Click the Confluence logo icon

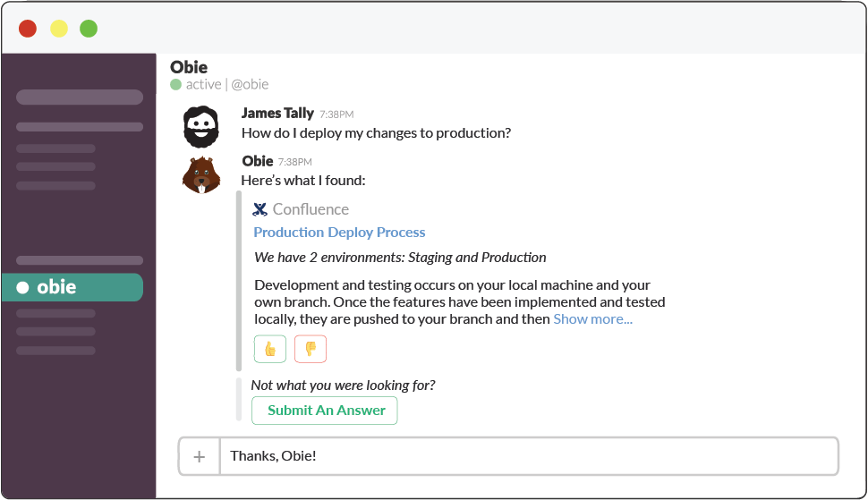coord(260,209)
